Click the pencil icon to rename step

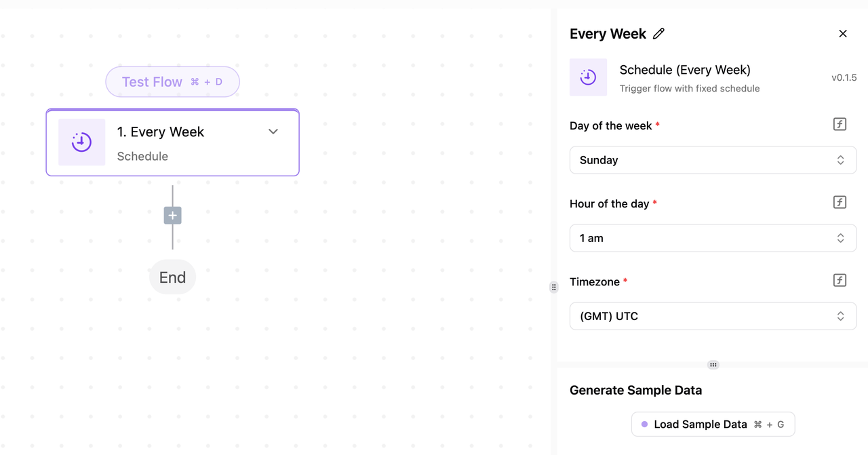pyautogui.click(x=658, y=34)
